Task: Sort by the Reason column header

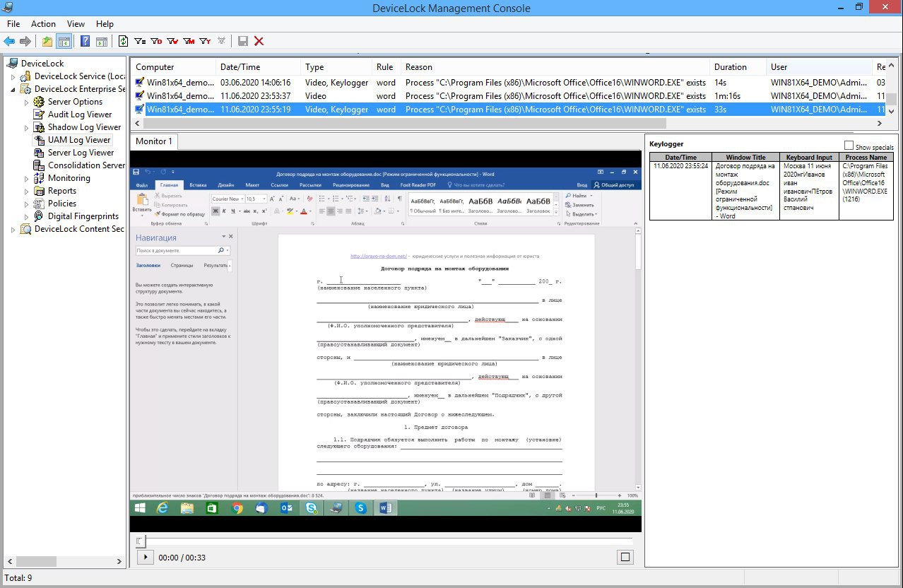Action: [555, 67]
